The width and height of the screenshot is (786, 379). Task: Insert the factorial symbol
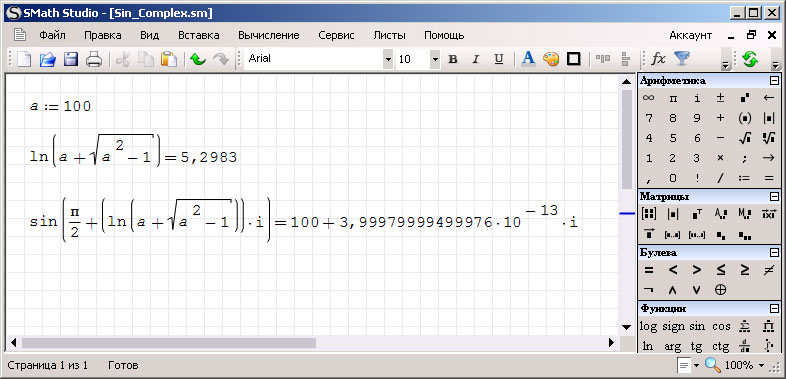pyautogui.click(x=697, y=178)
